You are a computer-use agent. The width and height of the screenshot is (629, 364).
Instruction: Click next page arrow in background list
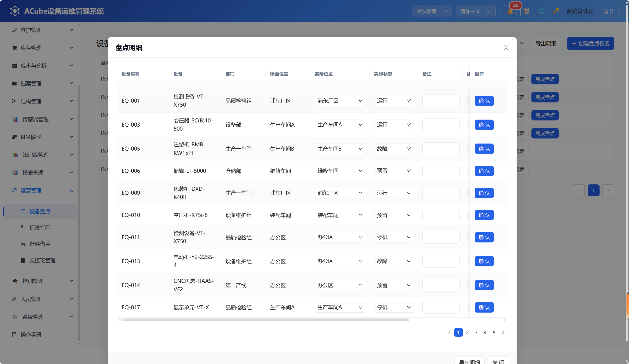click(x=608, y=190)
